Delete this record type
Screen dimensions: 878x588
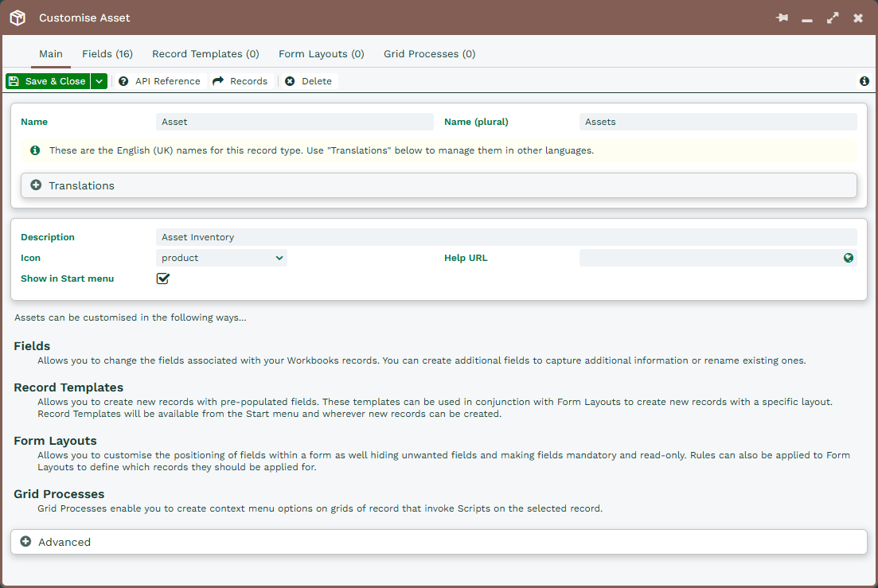click(309, 81)
